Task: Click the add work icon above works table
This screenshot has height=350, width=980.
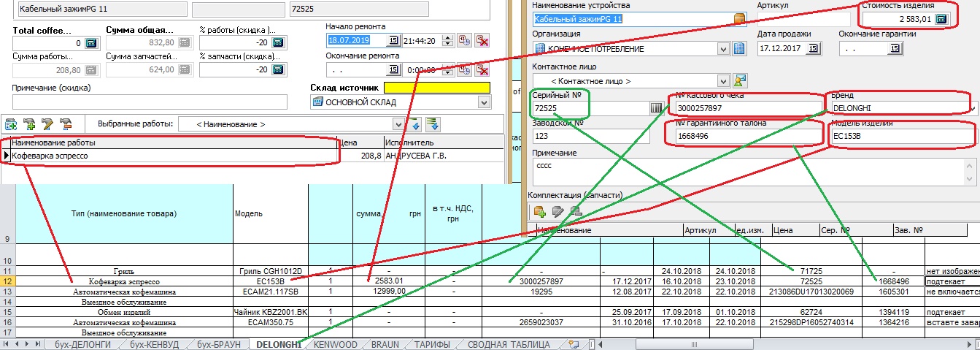Action: point(11,124)
